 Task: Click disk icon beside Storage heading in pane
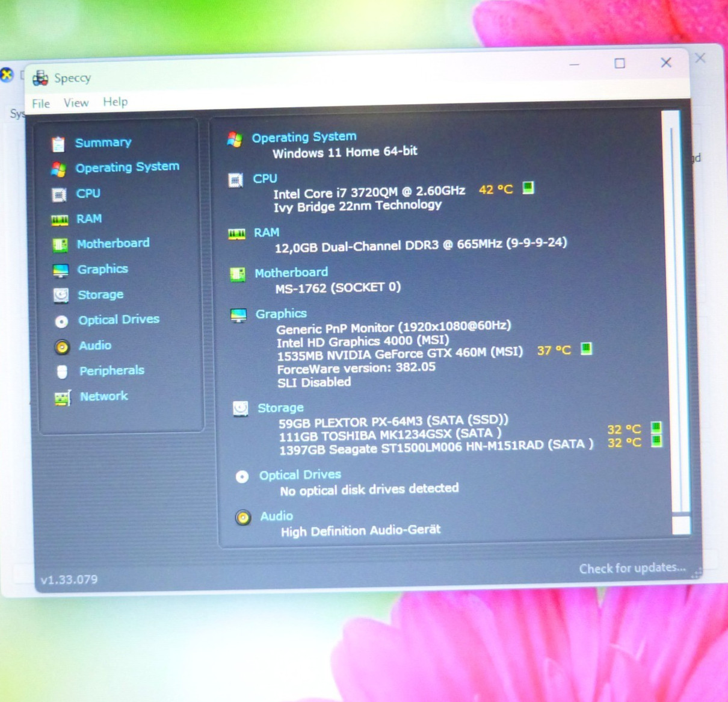(240, 409)
